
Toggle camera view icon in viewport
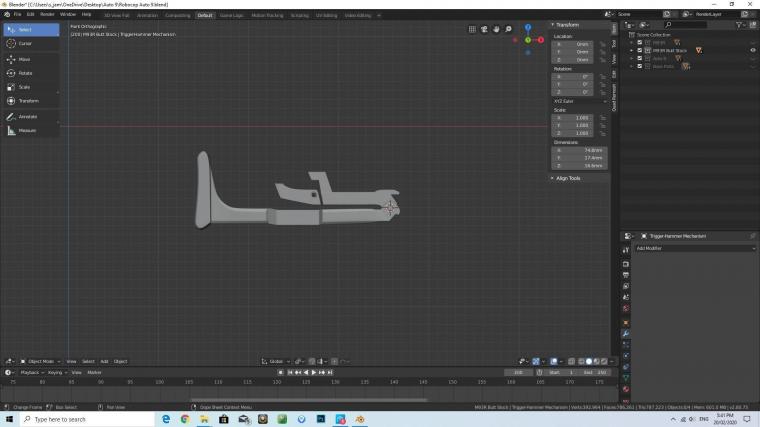click(484, 29)
